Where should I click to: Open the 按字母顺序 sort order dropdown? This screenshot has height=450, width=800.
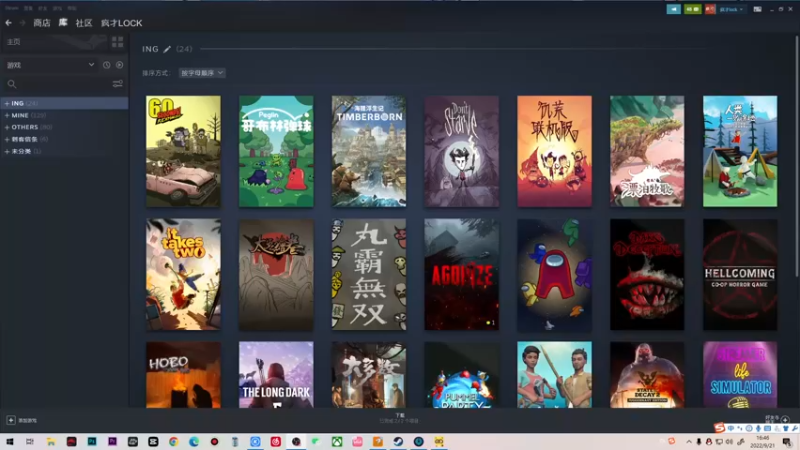click(202, 73)
